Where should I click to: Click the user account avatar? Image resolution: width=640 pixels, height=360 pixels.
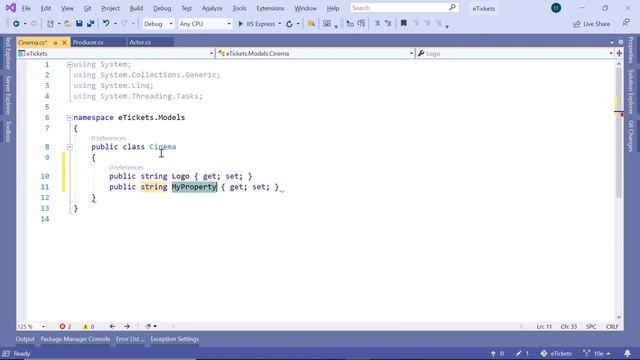pos(556,8)
